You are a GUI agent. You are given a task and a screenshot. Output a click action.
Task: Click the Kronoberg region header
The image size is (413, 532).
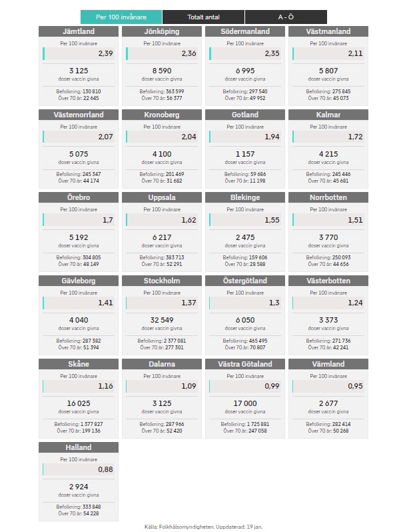click(x=162, y=115)
